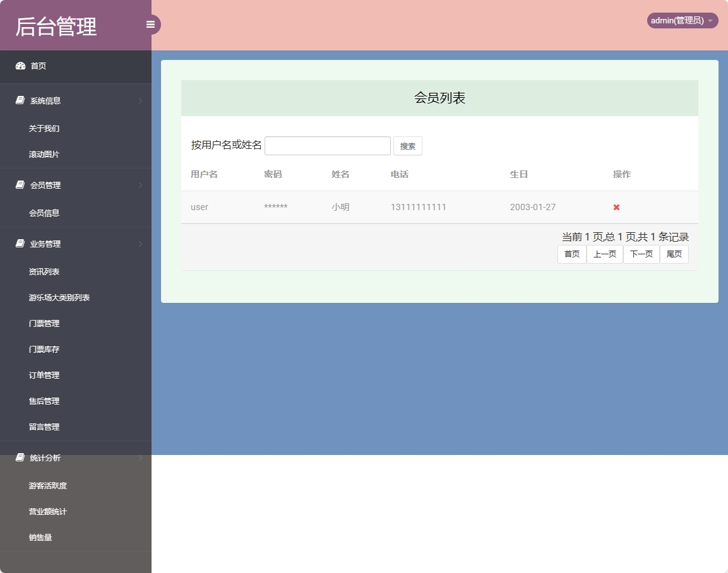Click 上一页 previous page button
This screenshot has width=728, height=573.
(x=604, y=254)
